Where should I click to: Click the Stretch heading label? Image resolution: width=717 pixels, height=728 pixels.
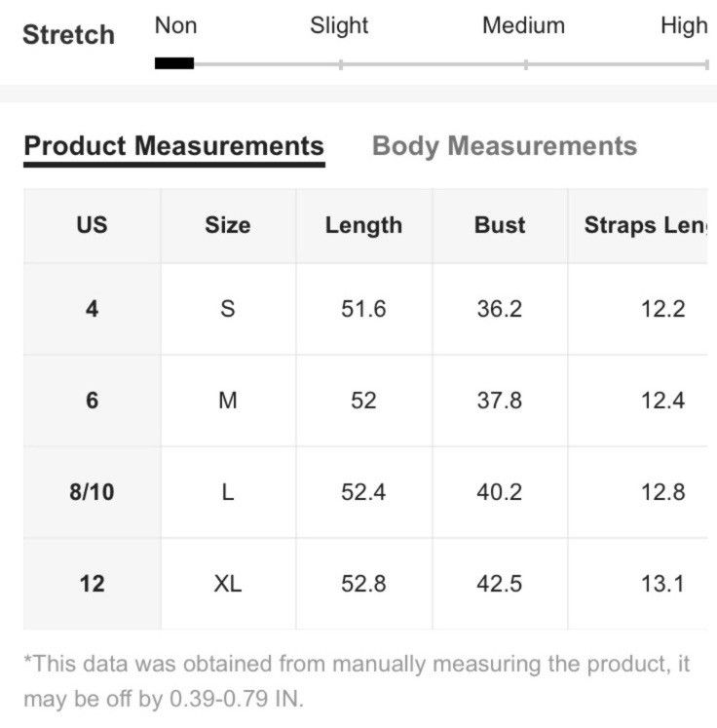(x=69, y=35)
